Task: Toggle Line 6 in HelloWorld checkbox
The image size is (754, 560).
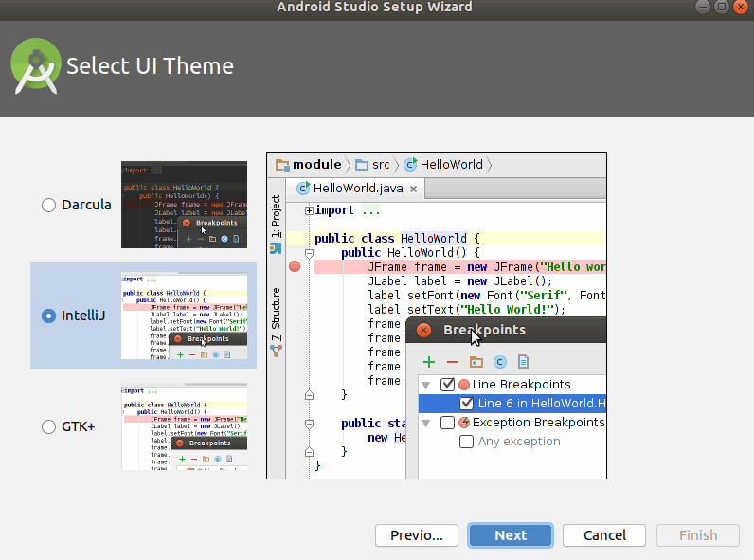Action: click(466, 403)
